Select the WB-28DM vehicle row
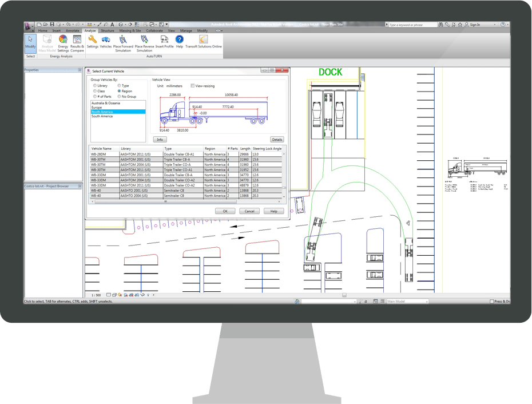Screen dimensions: 532x404 click(186, 154)
